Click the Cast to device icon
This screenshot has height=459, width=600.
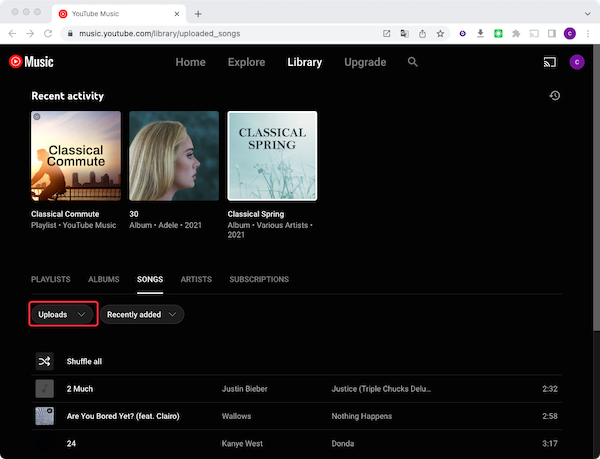[549, 62]
